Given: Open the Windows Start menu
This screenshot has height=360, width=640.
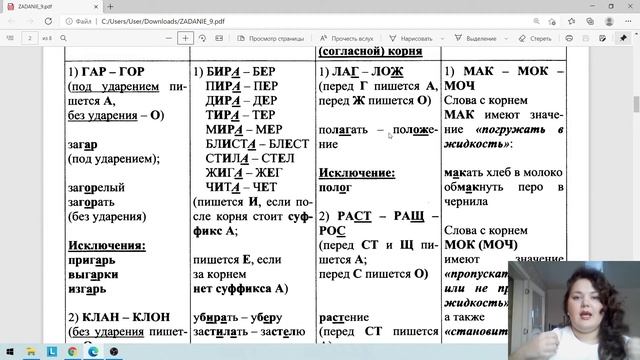Looking at the screenshot, I should pyautogui.click(x=10, y=351).
